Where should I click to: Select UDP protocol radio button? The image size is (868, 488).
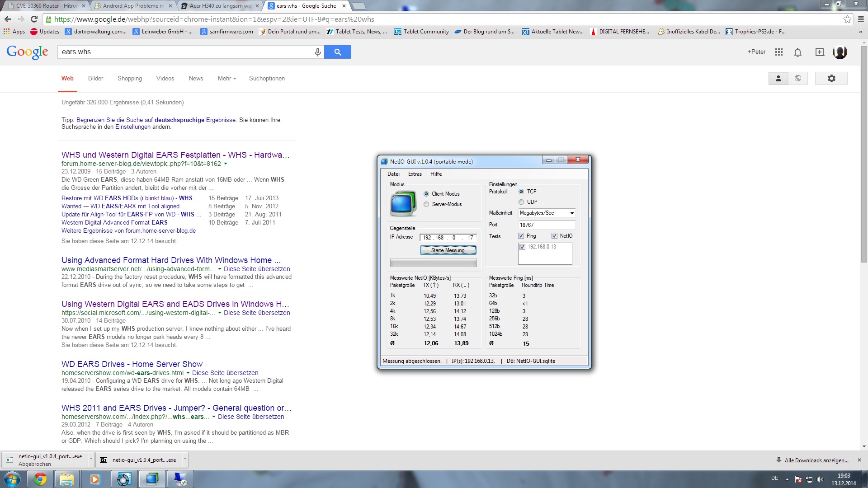[521, 202]
